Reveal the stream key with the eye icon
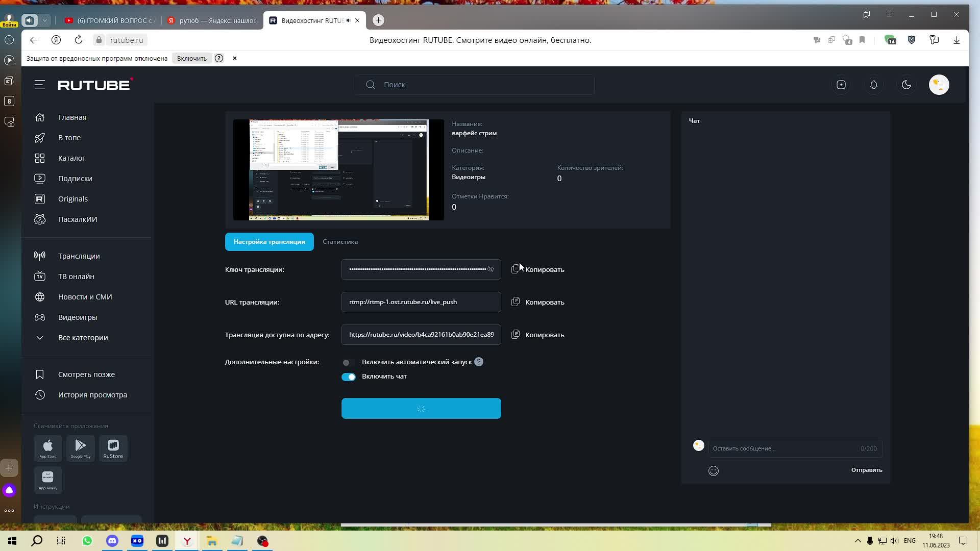The image size is (980, 551). pos(491,269)
